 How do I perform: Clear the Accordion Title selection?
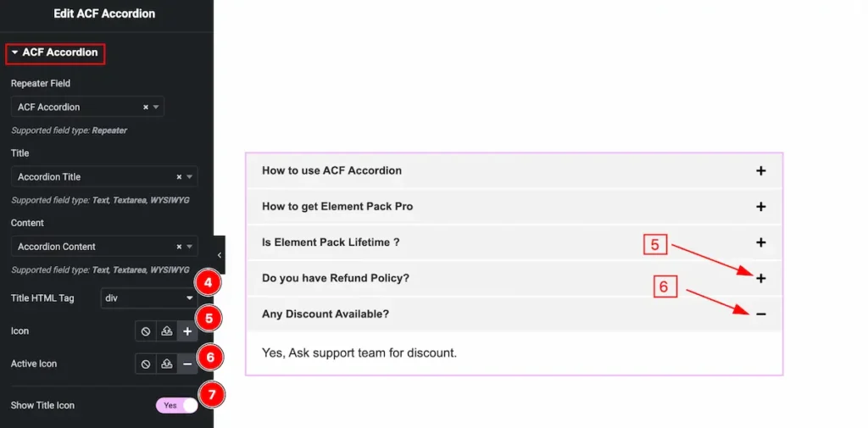(179, 177)
